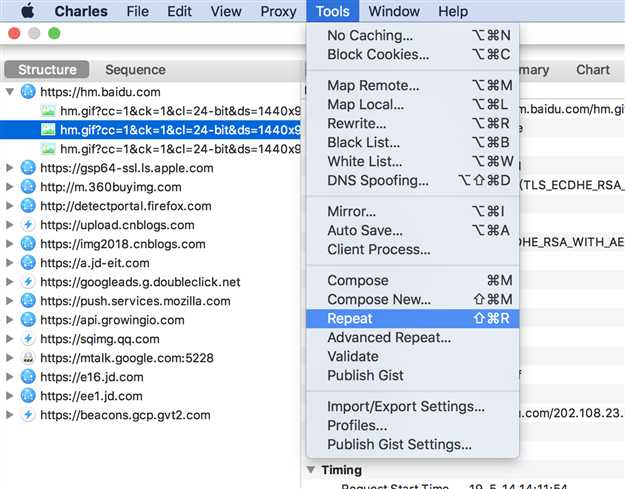Open Auto Save settings

click(413, 230)
